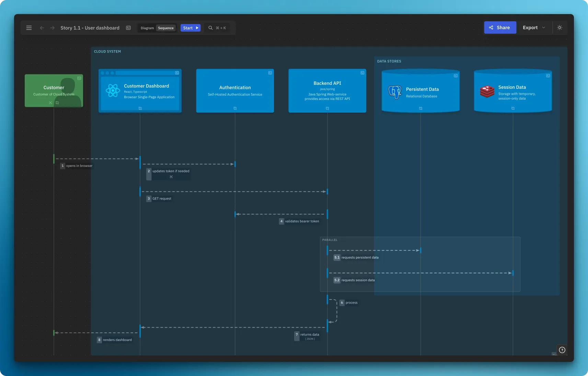Open details icon on Authentication node
Viewport: 588px width, 376px height.
coord(270,73)
